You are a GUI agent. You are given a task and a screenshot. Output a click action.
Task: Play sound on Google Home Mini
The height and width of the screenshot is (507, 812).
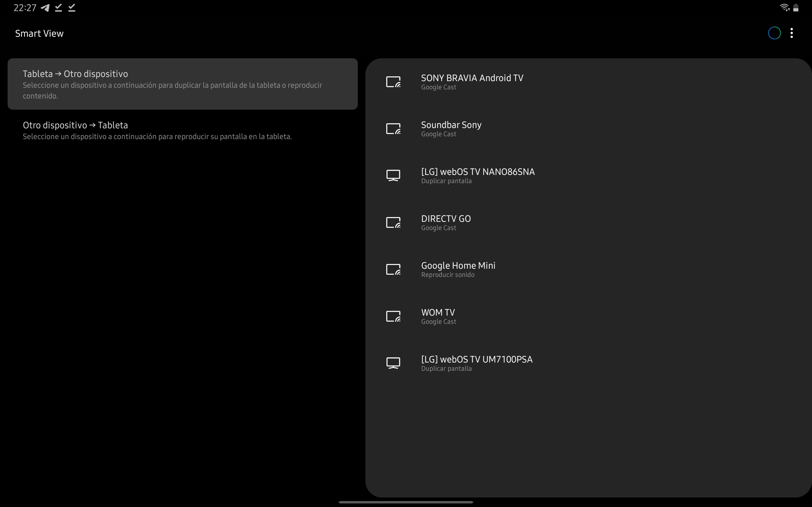click(458, 270)
